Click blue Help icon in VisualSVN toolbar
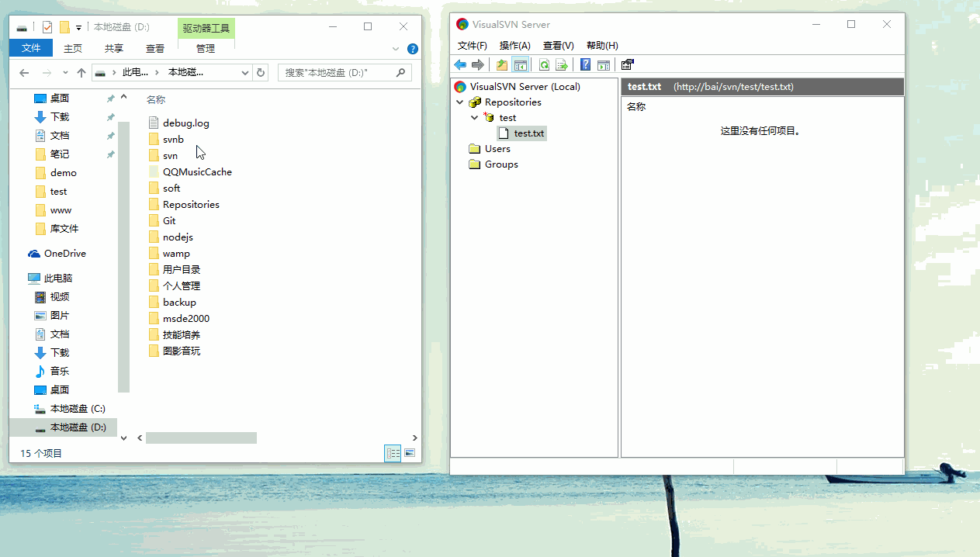Image resolution: width=980 pixels, height=557 pixels. (x=586, y=65)
